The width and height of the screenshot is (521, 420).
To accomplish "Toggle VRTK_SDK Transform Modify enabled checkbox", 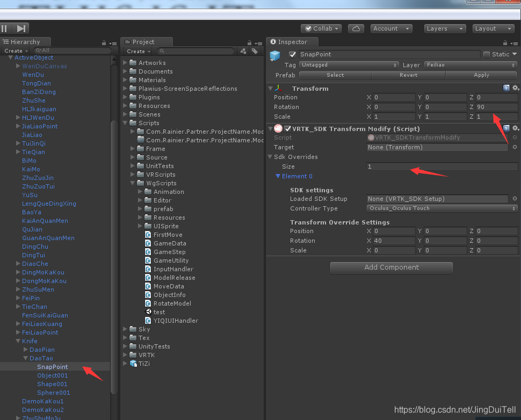I will [x=288, y=128].
